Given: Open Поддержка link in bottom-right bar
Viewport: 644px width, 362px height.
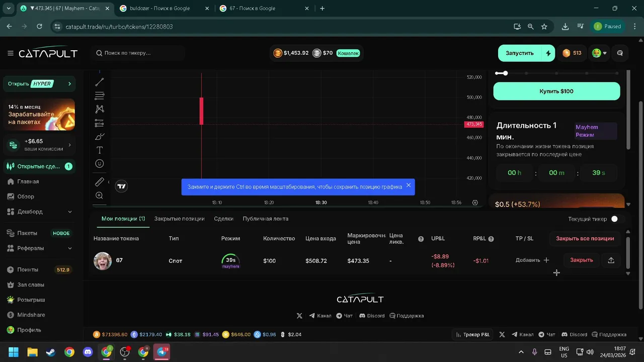Looking at the screenshot, I should click(609, 334).
